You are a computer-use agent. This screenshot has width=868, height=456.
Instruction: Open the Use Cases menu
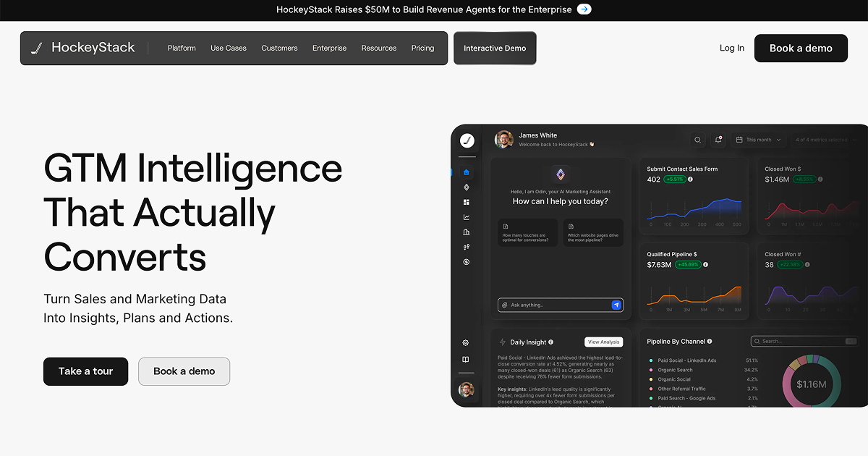[x=229, y=48]
